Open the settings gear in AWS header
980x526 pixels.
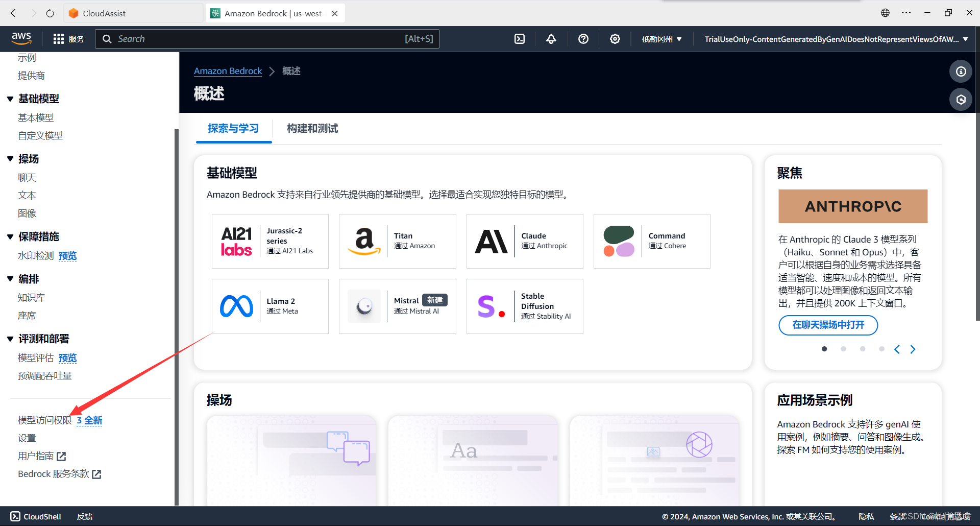tap(615, 39)
